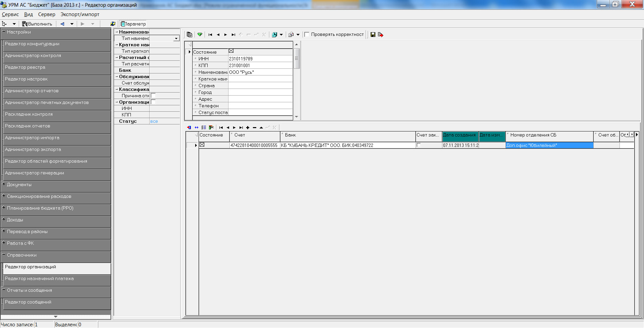Add a record with the plus icon
644x328 pixels.
tap(248, 127)
